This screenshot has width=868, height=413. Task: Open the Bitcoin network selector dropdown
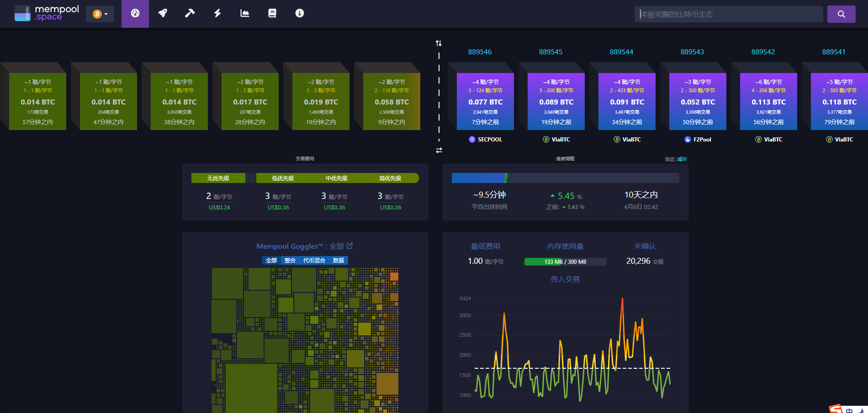100,14
